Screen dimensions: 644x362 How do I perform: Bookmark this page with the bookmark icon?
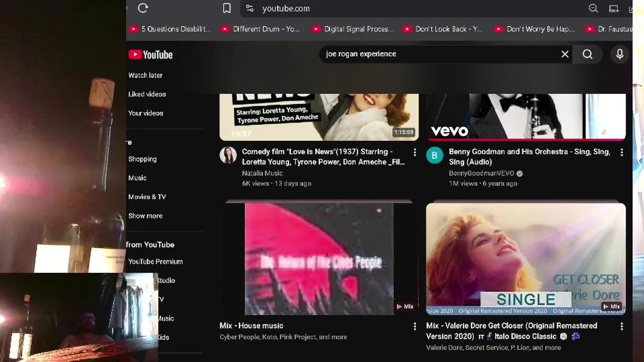(227, 8)
